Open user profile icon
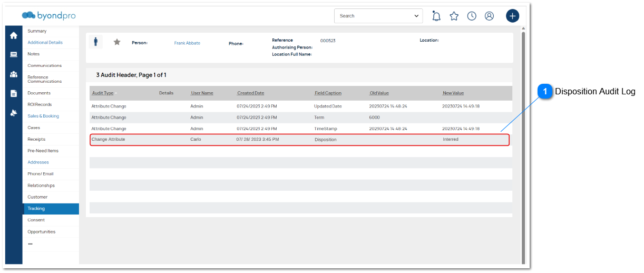Image resolution: width=644 pixels, height=273 pixels. 489,16
